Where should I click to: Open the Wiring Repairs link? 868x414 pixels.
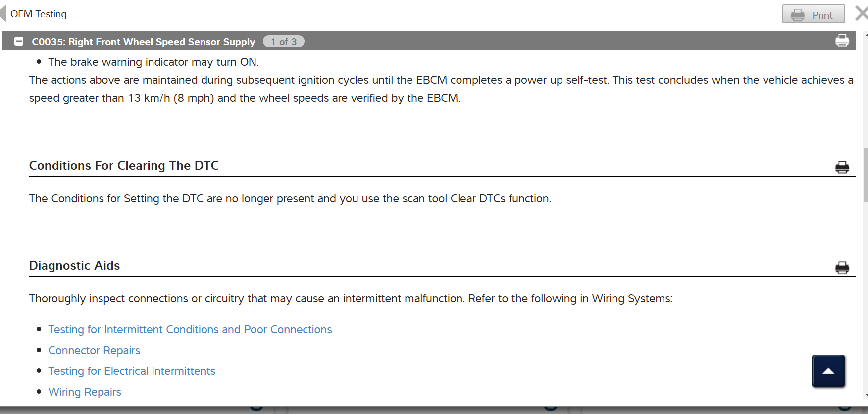pos(85,392)
